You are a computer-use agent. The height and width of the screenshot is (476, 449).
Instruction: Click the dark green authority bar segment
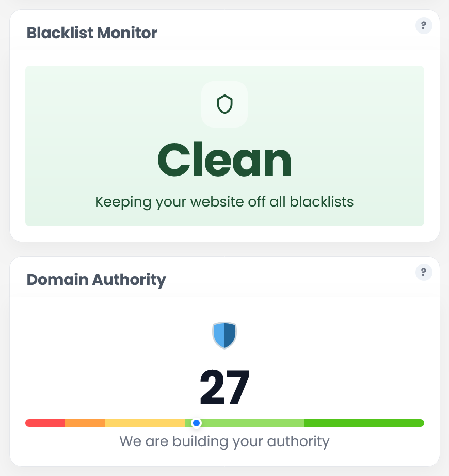click(364, 423)
